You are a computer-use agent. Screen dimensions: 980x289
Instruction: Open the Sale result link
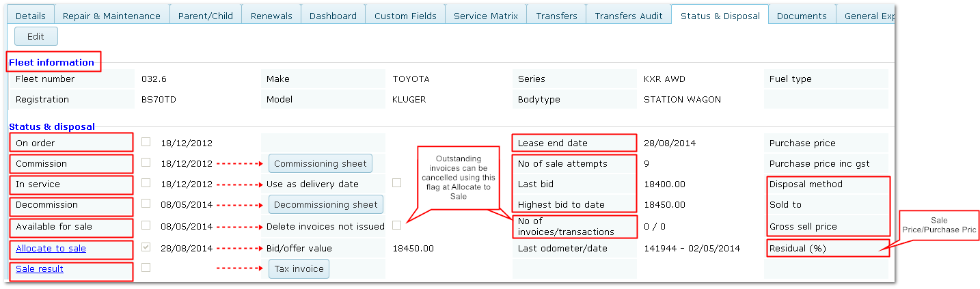pos(39,269)
